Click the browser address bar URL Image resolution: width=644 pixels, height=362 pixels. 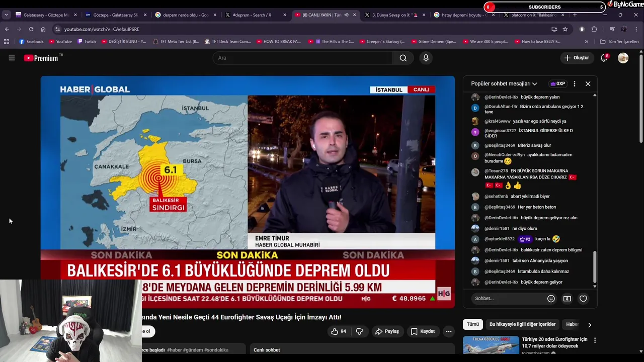click(102, 29)
